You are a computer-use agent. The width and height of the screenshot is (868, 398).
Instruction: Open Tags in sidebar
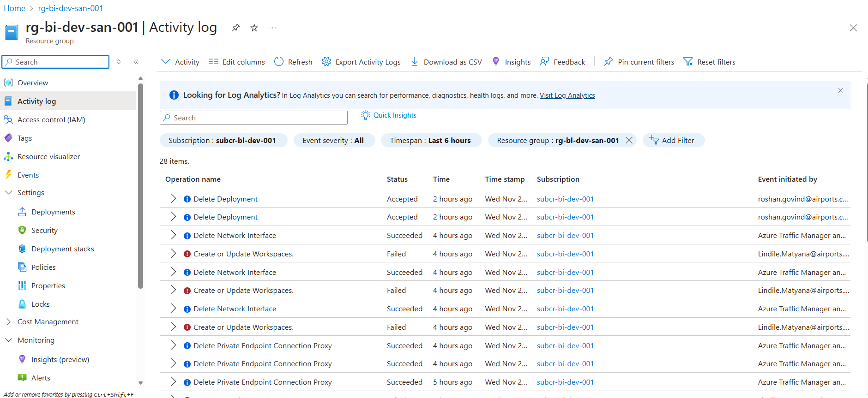tap(68, 138)
